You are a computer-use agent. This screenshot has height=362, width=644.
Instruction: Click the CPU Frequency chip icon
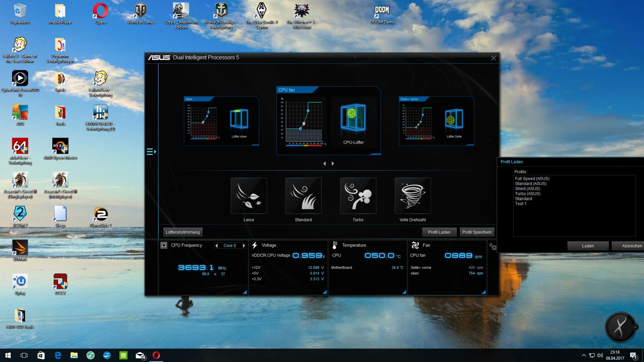(x=164, y=245)
